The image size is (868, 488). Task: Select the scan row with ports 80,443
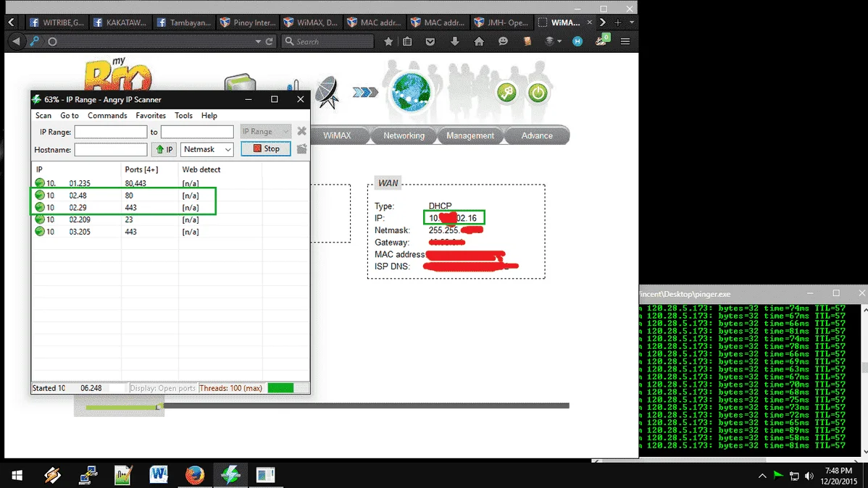point(170,183)
